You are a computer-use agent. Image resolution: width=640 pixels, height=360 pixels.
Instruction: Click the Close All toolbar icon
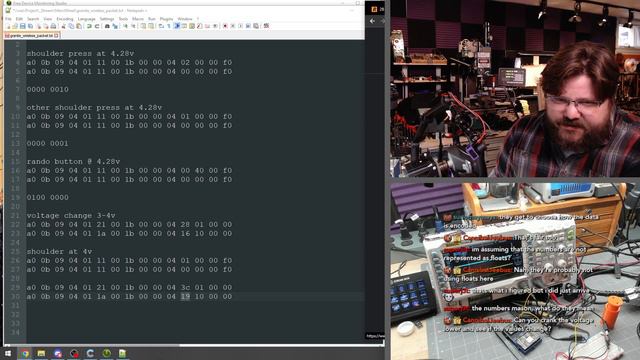pyautogui.click(x=46, y=26)
